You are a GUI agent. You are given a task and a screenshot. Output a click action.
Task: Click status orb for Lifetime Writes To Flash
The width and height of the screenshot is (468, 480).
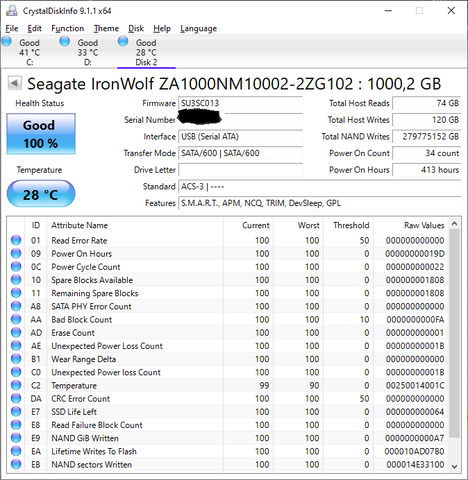click(x=16, y=451)
